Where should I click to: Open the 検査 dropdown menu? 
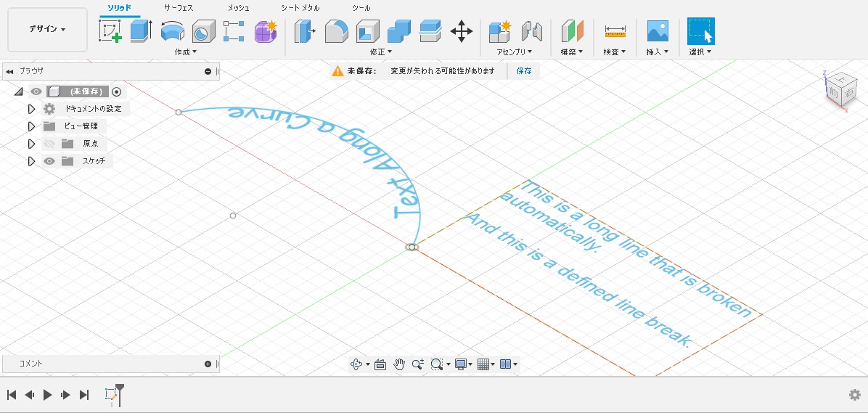coord(615,52)
